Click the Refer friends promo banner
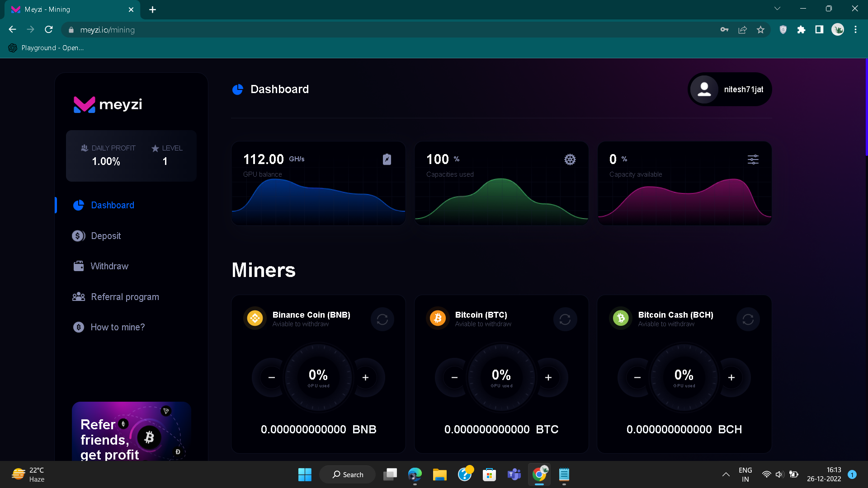868x488 pixels. [131, 432]
